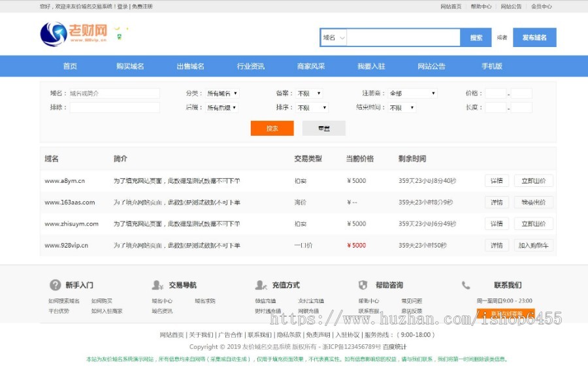The image size is (588, 373).
Task: Click the question mark icon beside 新手入门
Action: point(56,285)
